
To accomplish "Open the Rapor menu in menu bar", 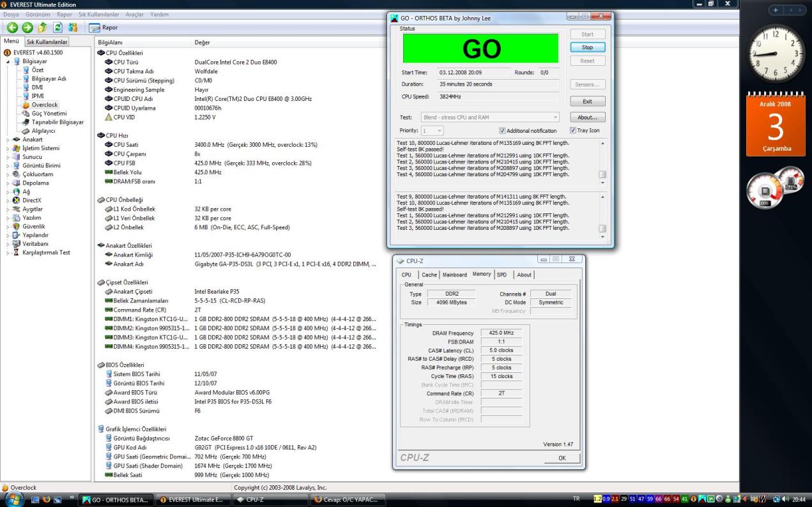I will [65, 14].
